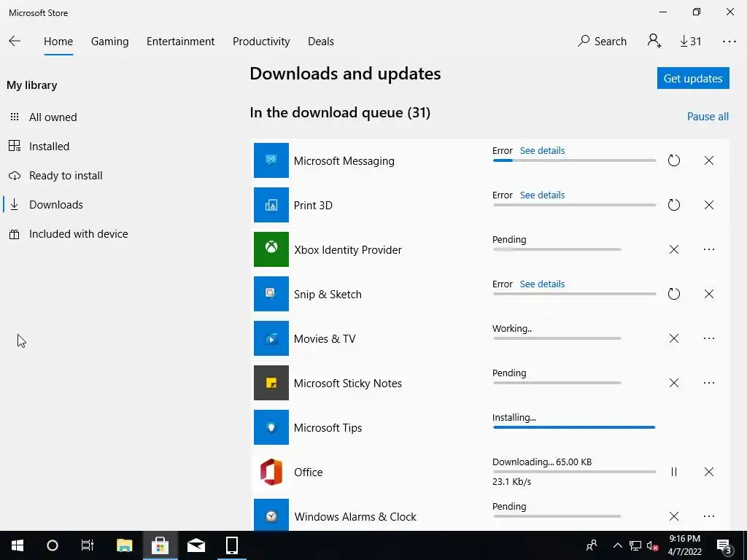This screenshot has height=560, width=747.
Task: Cancel the Windows Alarms & Clock download
Action: point(673,516)
